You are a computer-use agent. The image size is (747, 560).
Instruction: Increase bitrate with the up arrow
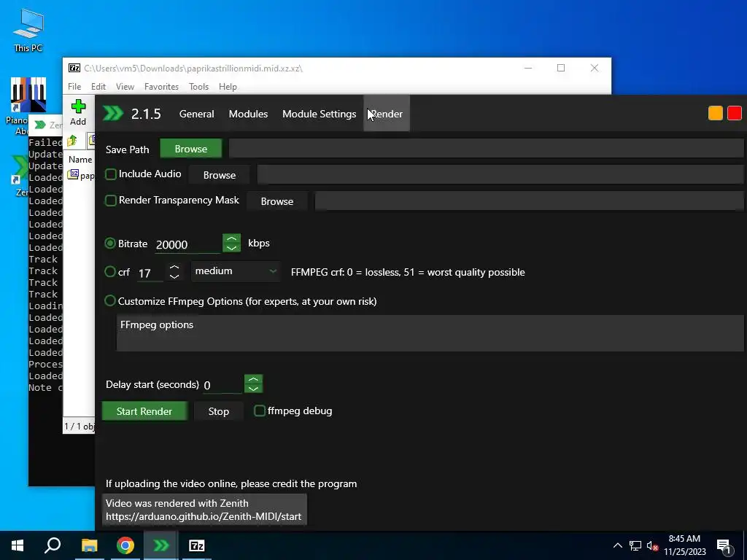(231, 238)
